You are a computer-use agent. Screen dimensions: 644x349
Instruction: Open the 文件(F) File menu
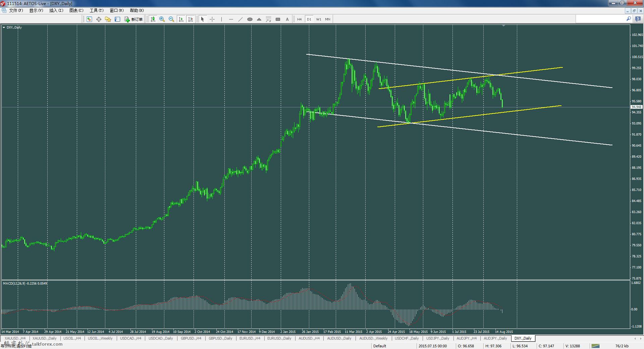(16, 10)
